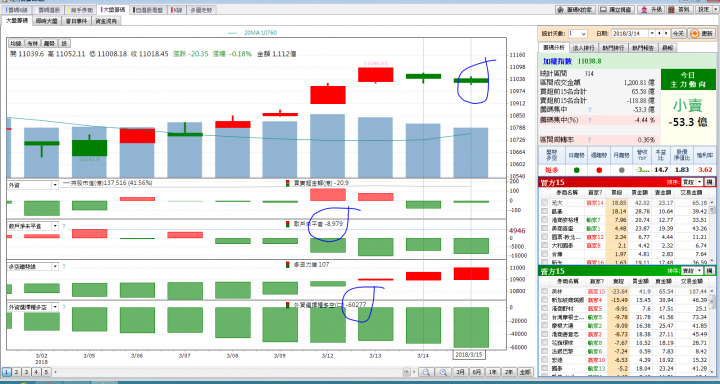
Task: Tick checkbox for 美商高盛 row (4.48)
Action: coord(545,228)
